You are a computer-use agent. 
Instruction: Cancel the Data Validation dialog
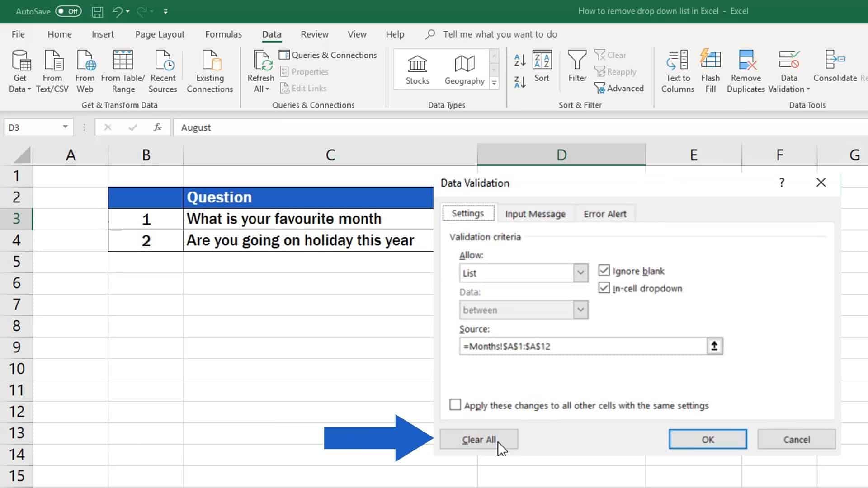click(x=796, y=439)
